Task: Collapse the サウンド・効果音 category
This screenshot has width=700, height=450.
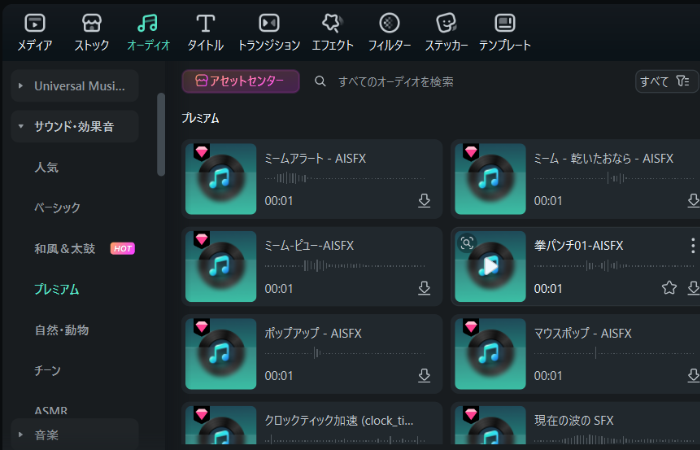Action: pos(75,126)
